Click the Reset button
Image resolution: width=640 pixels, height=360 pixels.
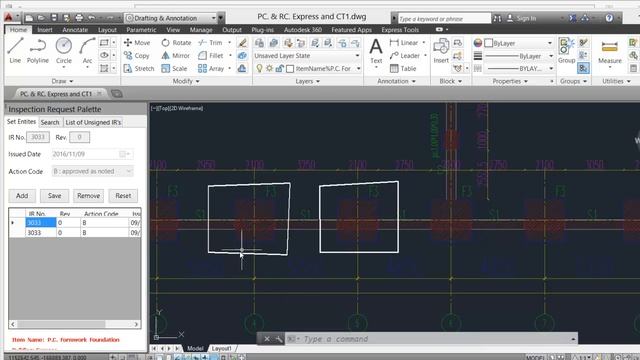click(x=123, y=196)
